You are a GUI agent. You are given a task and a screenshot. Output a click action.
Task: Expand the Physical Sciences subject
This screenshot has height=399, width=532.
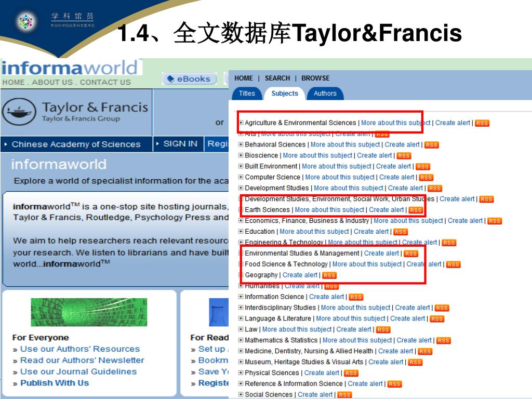241,372
